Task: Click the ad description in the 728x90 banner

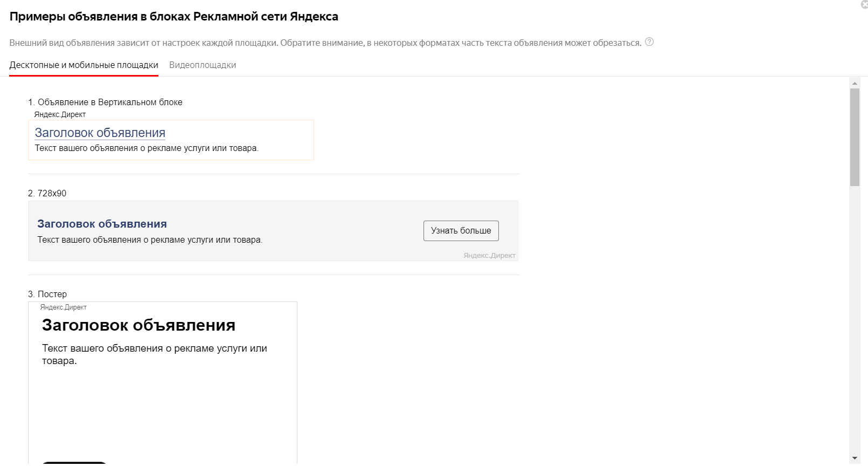Action: tap(150, 240)
